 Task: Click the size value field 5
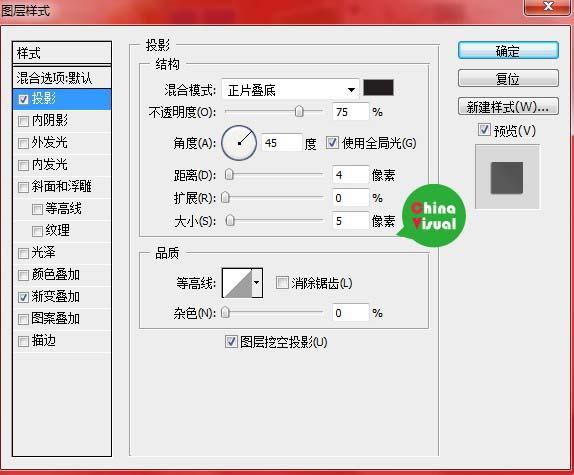click(x=350, y=221)
